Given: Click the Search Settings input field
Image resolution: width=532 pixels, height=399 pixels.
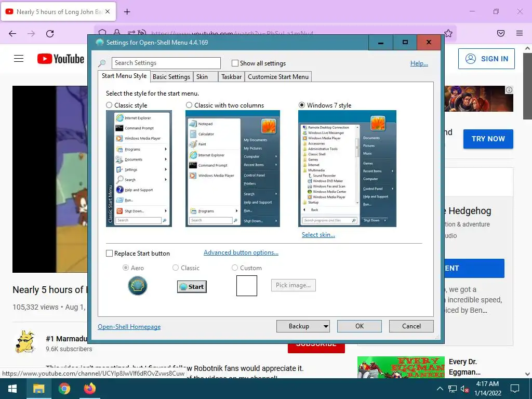Looking at the screenshot, I should click(x=166, y=63).
